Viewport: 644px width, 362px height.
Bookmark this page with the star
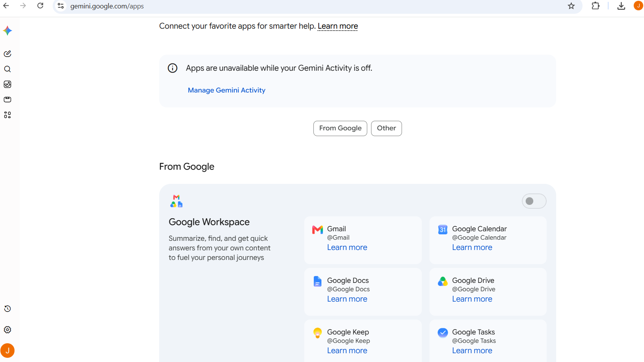coord(571,6)
